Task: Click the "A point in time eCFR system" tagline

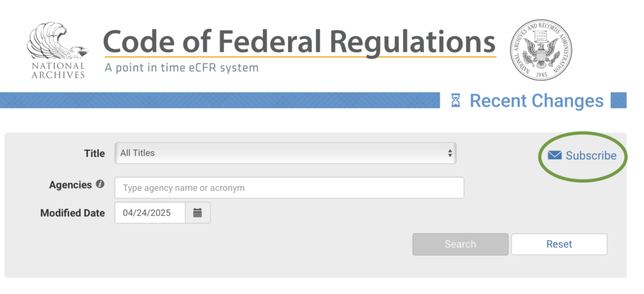Action: tap(181, 68)
